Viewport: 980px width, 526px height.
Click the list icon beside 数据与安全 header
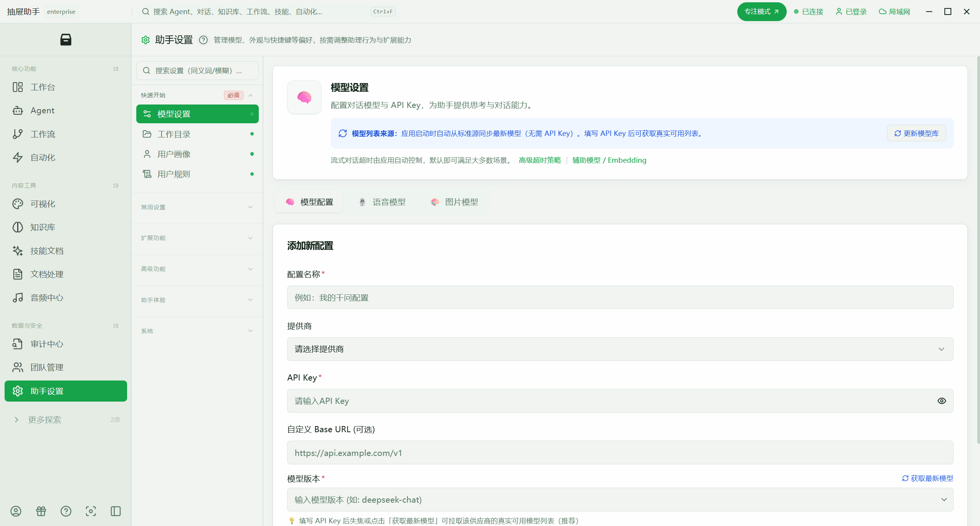[116, 326]
